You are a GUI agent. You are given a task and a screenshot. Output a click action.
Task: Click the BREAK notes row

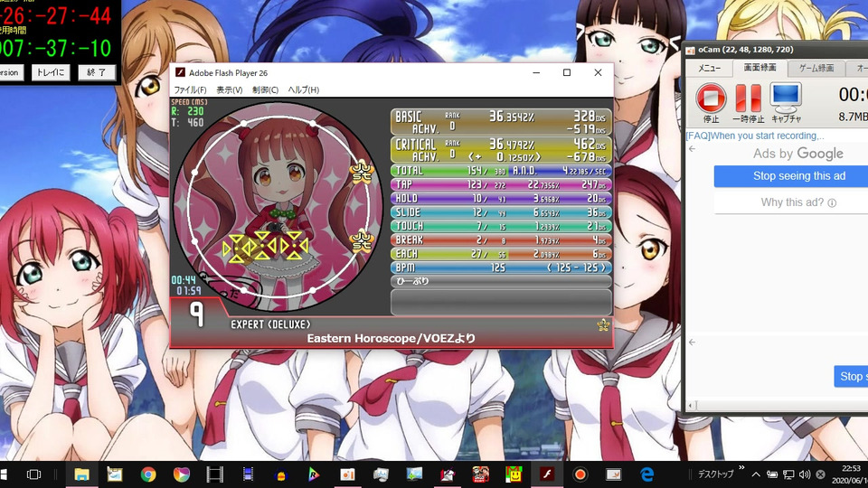[x=501, y=240]
